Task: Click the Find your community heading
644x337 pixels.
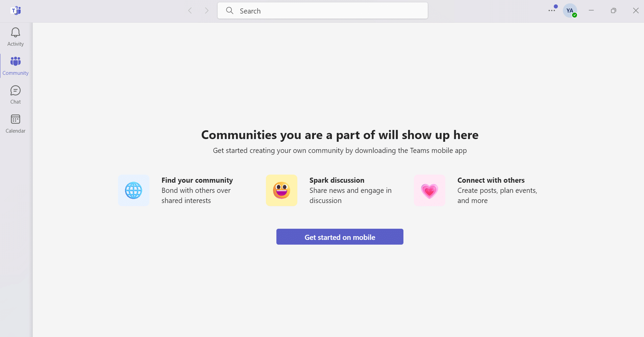Action: (x=197, y=180)
